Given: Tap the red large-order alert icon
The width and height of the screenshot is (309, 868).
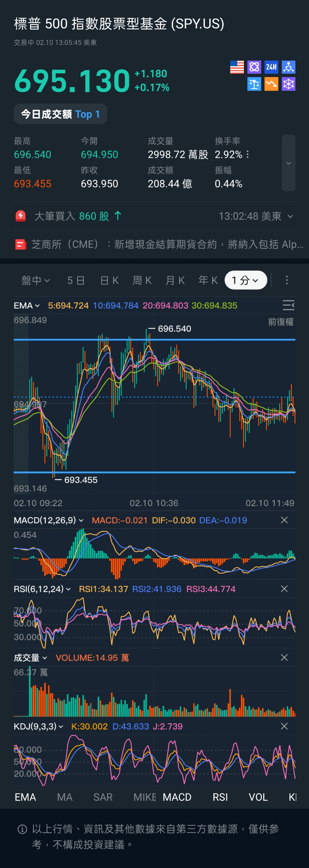Looking at the screenshot, I should click(21, 216).
